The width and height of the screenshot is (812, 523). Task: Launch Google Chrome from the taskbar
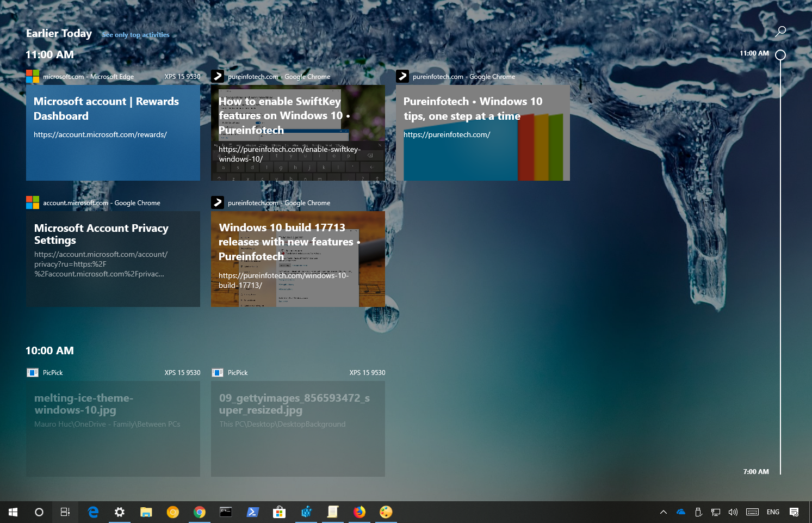(x=200, y=512)
